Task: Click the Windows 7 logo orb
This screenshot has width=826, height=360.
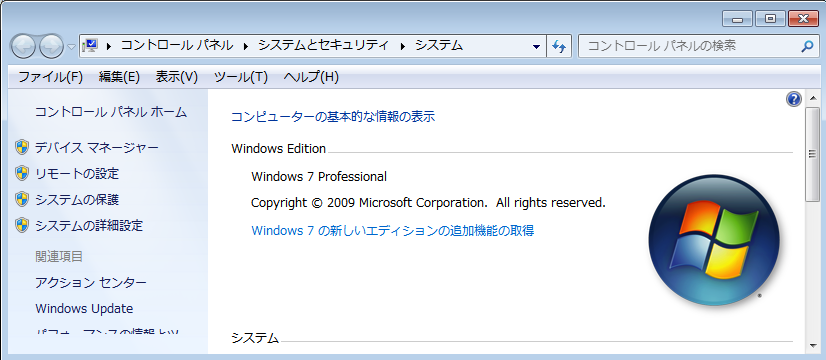Action: [714, 240]
